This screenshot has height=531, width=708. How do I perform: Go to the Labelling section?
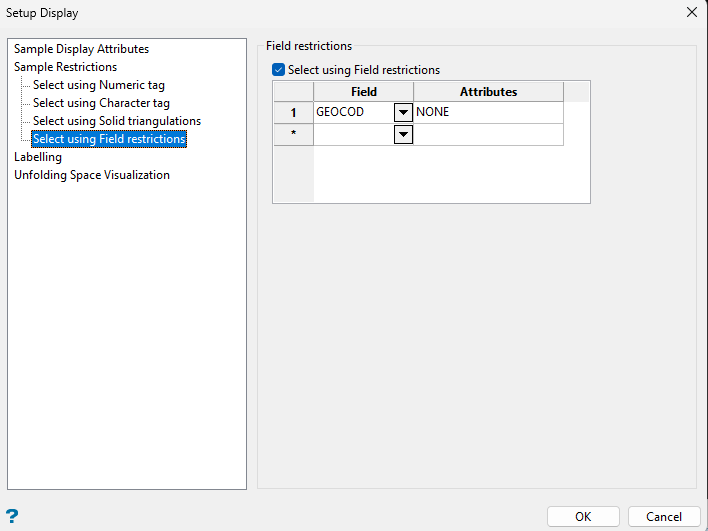click(38, 157)
